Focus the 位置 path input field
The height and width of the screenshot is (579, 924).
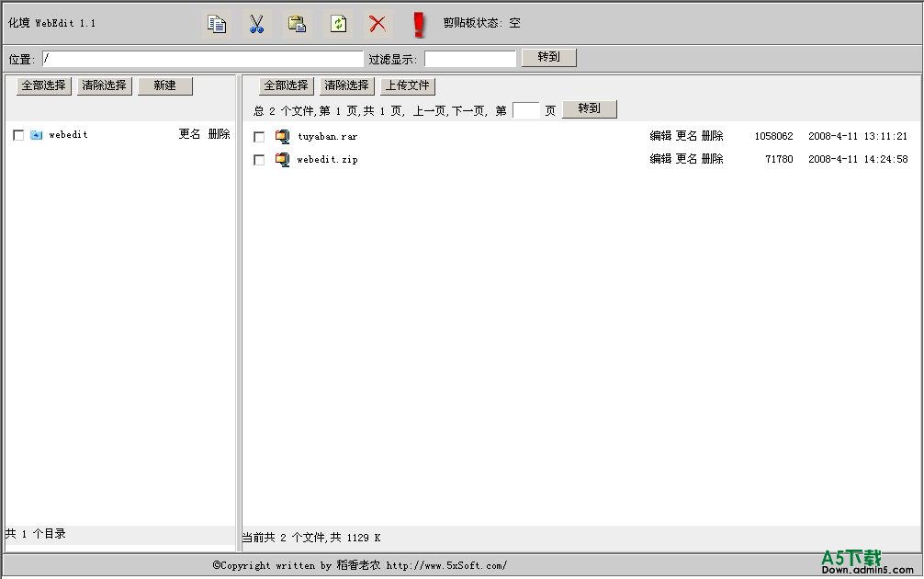202,59
